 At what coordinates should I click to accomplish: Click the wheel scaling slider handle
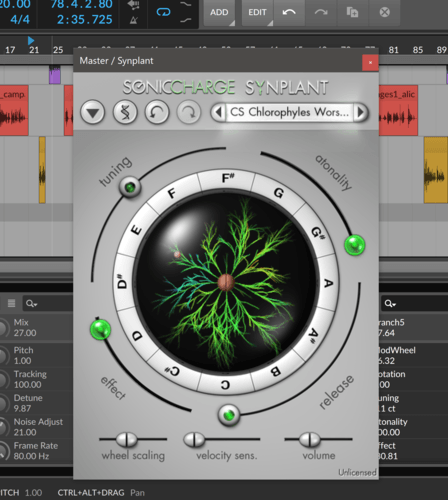pos(126,439)
